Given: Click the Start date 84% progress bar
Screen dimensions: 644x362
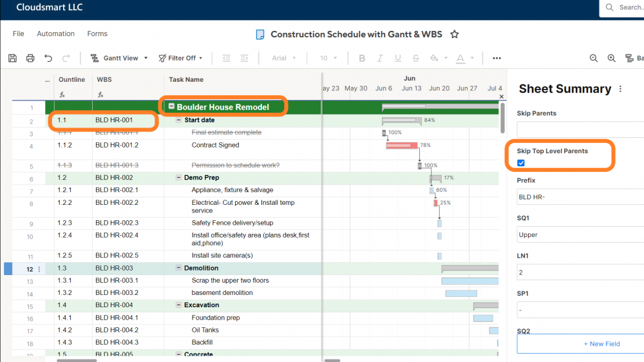Looking at the screenshot, I should 402,120.
